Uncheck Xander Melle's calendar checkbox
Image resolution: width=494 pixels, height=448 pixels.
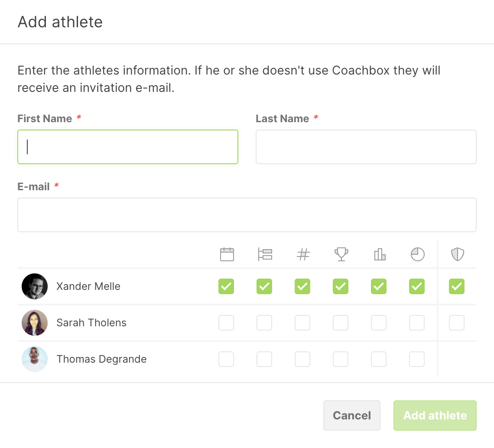226,286
